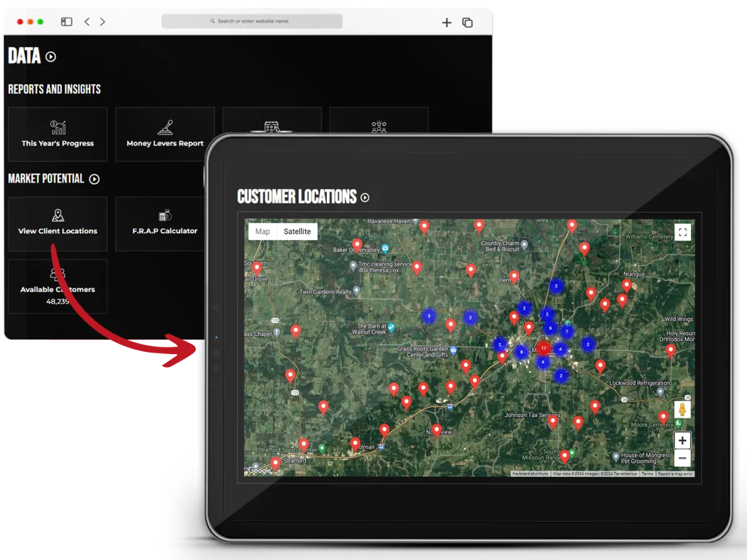747x560 pixels.
Task: Toggle fullscreen map view
Action: [683, 232]
